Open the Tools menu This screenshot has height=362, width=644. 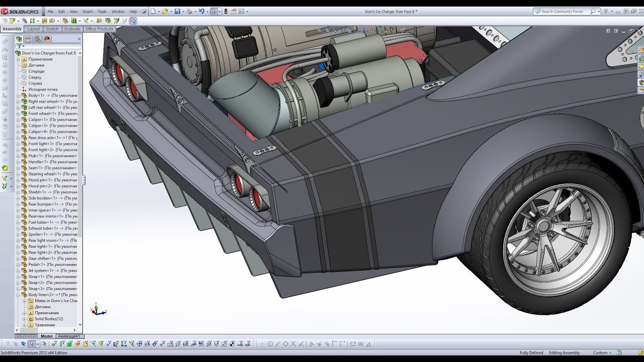pyautogui.click(x=102, y=11)
